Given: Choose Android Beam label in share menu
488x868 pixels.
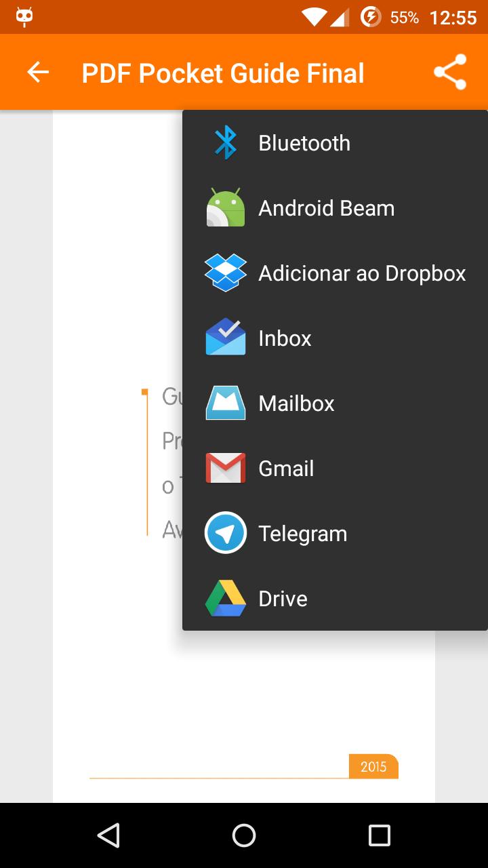Looking at the screenshot, I should tap(327, 208).
